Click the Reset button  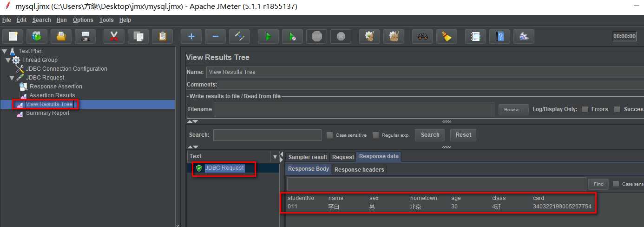pos(463,135)
